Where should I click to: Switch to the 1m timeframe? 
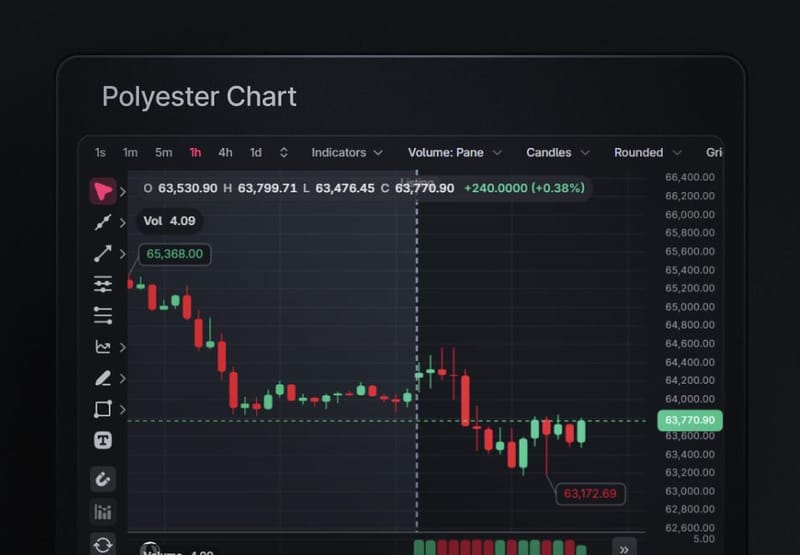[130, 153]
